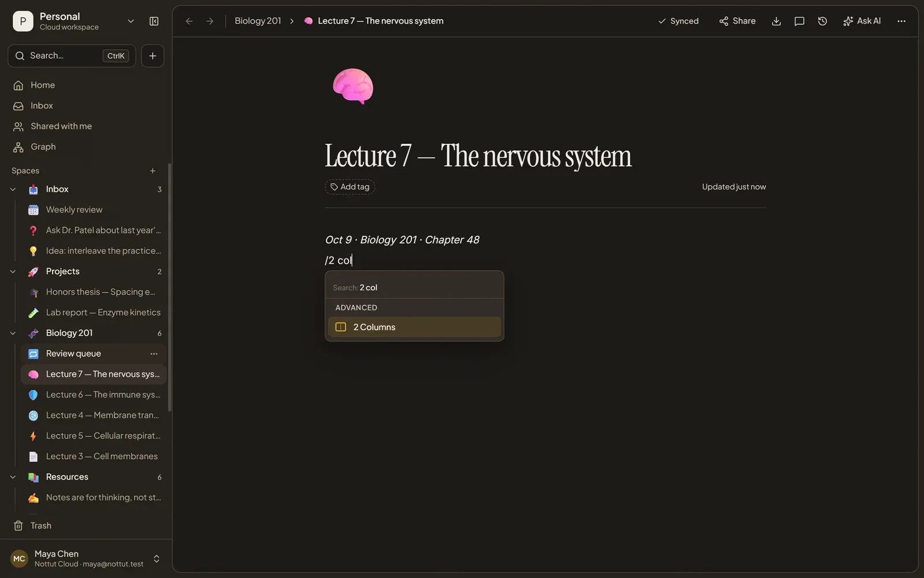Click the brain emoji page icon
Screen dimensions: 924x578
[353, 87]
